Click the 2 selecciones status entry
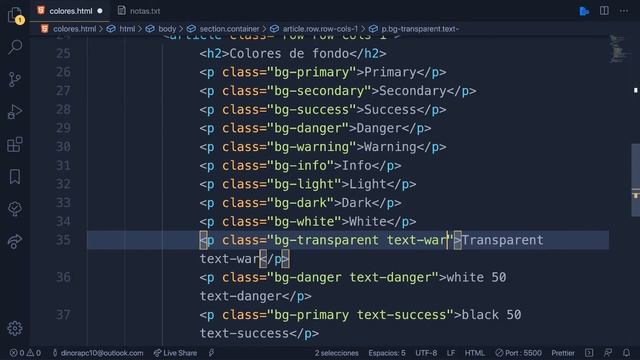The image size is (640, 360). click(336, 353)
